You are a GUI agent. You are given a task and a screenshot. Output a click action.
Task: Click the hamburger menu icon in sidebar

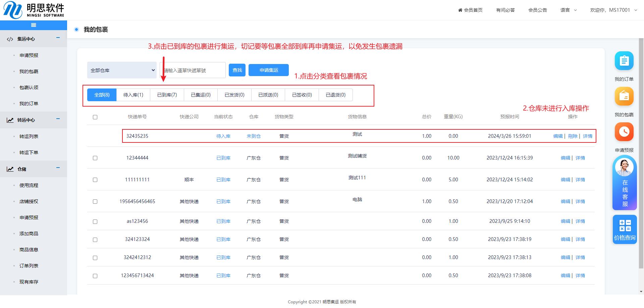(34, 25)
